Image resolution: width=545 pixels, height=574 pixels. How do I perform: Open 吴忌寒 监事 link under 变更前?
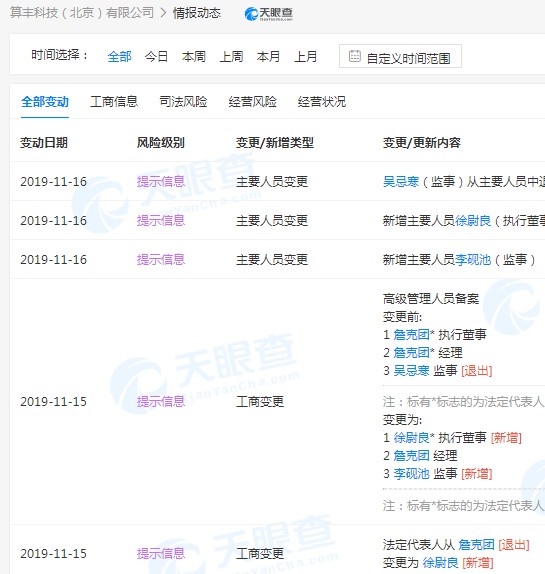[x=411, y=371]
